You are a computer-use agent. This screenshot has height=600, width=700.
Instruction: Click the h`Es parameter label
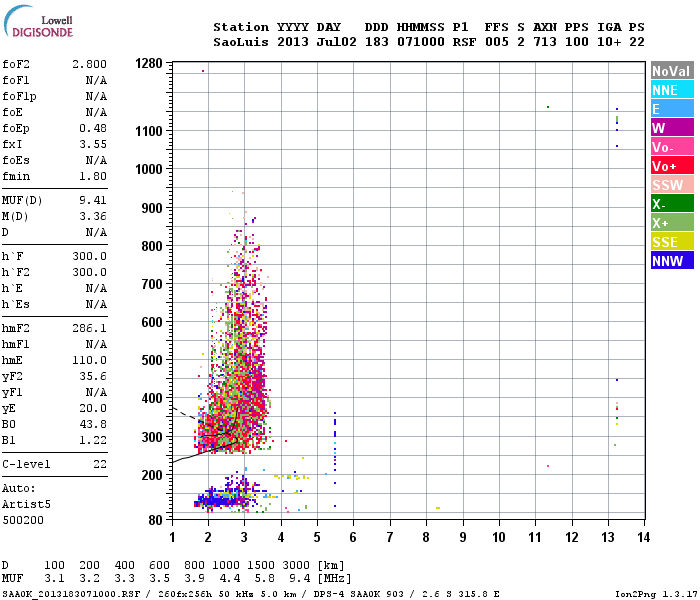point(16,304)
